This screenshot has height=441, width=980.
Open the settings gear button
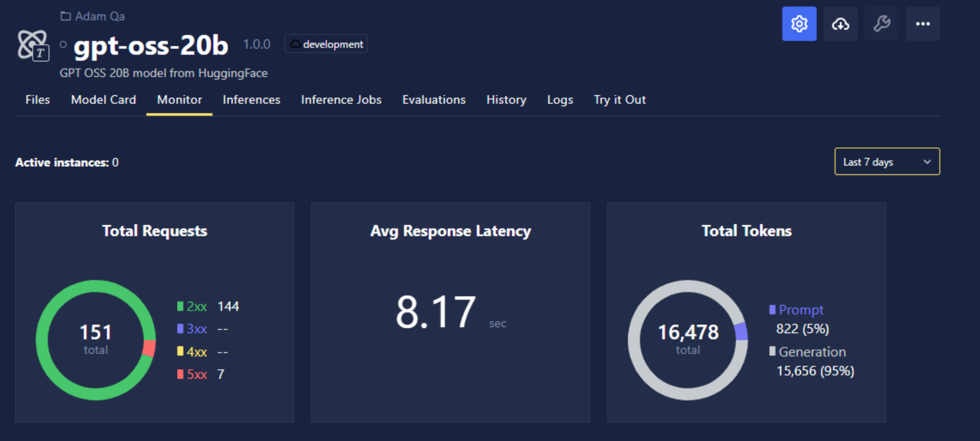[799, 24]
